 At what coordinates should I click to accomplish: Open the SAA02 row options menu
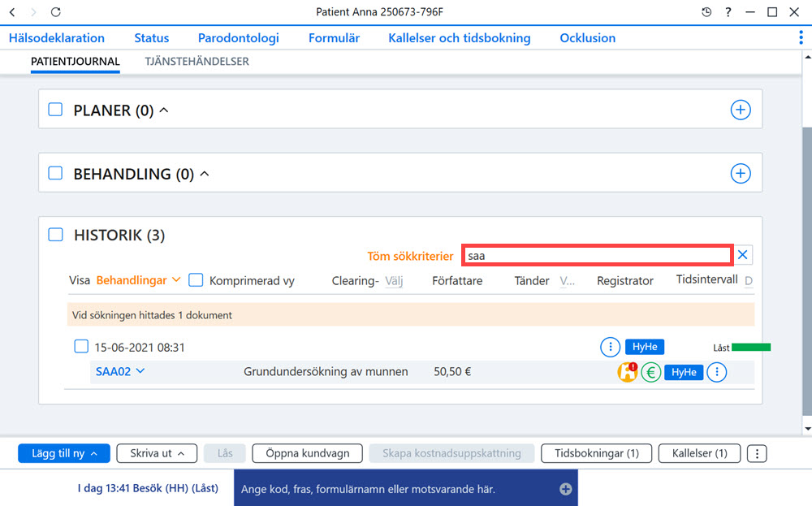[717, 372]
